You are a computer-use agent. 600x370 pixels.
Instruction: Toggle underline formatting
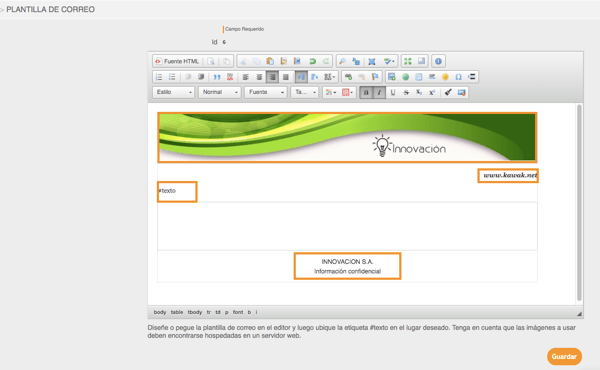pyautogui.click(x=393, y=93)
